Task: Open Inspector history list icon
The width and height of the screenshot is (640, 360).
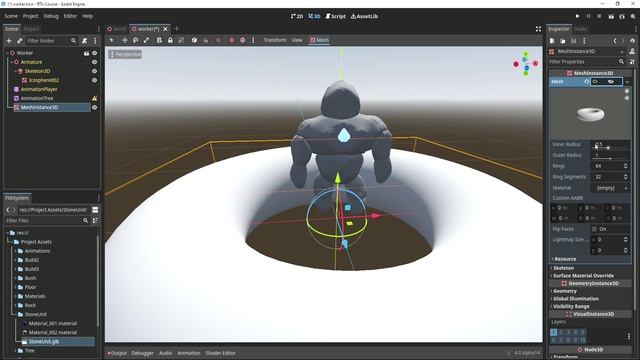Action: point(632,41)
